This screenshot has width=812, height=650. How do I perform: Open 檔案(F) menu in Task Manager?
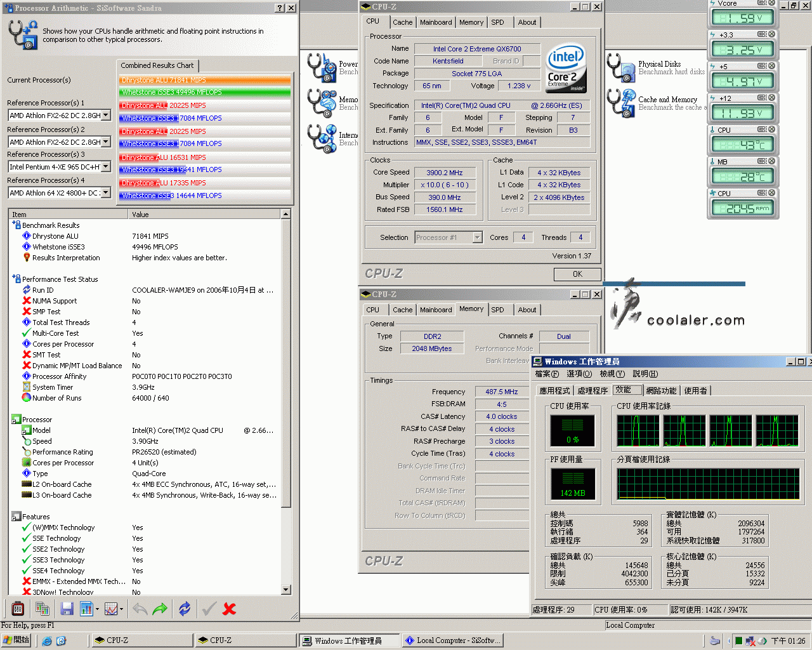(547, 374)
